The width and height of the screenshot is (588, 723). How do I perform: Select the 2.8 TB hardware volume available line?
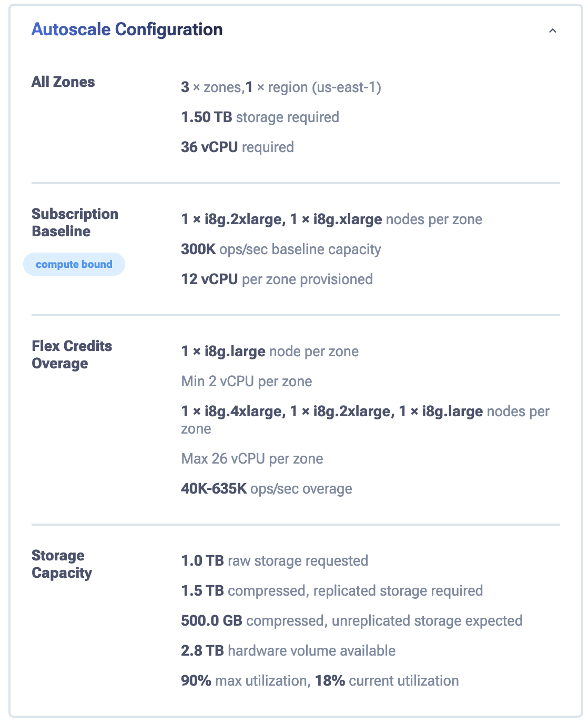point(288,651)
